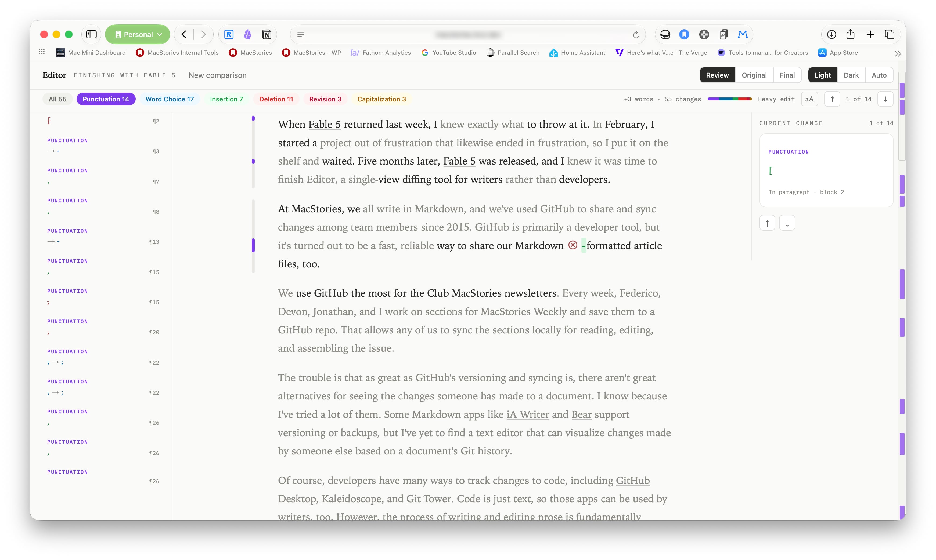Image resolution: width=936 pixels, height=560 pixels.
Task: Switch to Original view
Action: pos(754,75)
